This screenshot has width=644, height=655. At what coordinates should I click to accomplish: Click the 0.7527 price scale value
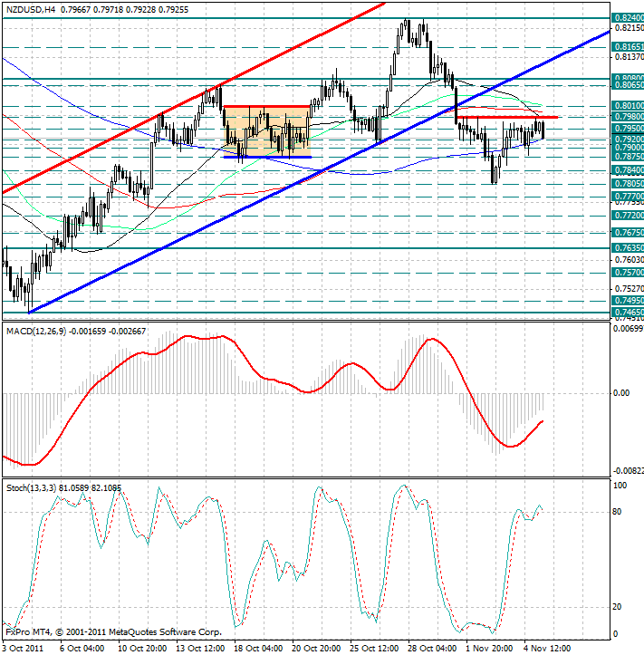pos(630,289)
